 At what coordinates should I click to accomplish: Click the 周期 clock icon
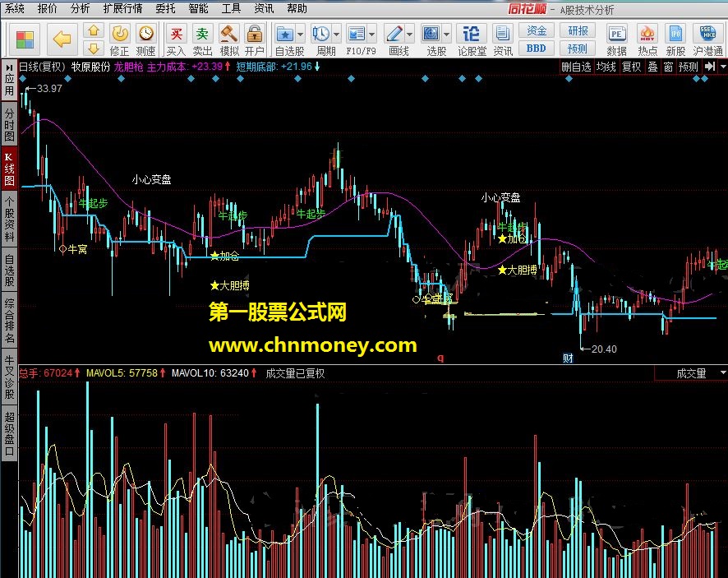[320, 34]
